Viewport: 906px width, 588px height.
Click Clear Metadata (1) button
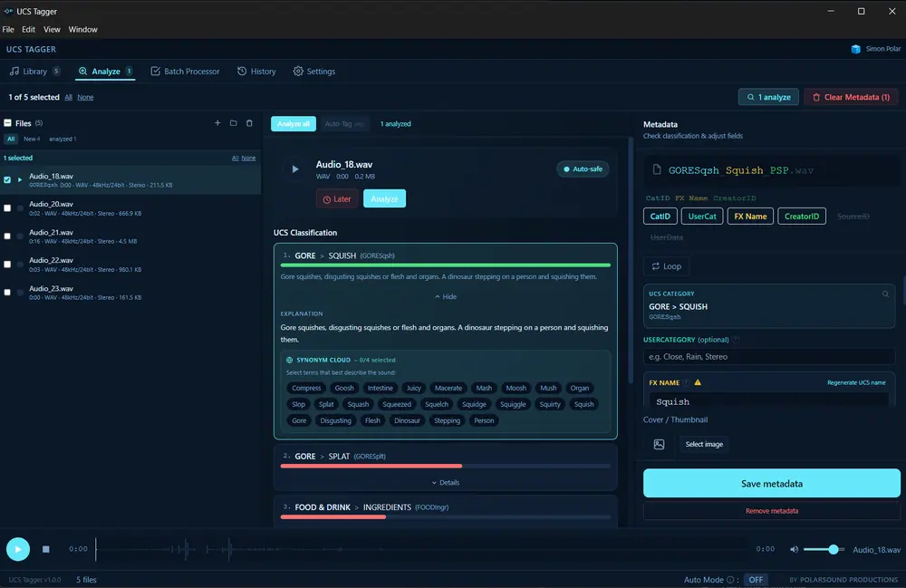(x=851, y=97)
